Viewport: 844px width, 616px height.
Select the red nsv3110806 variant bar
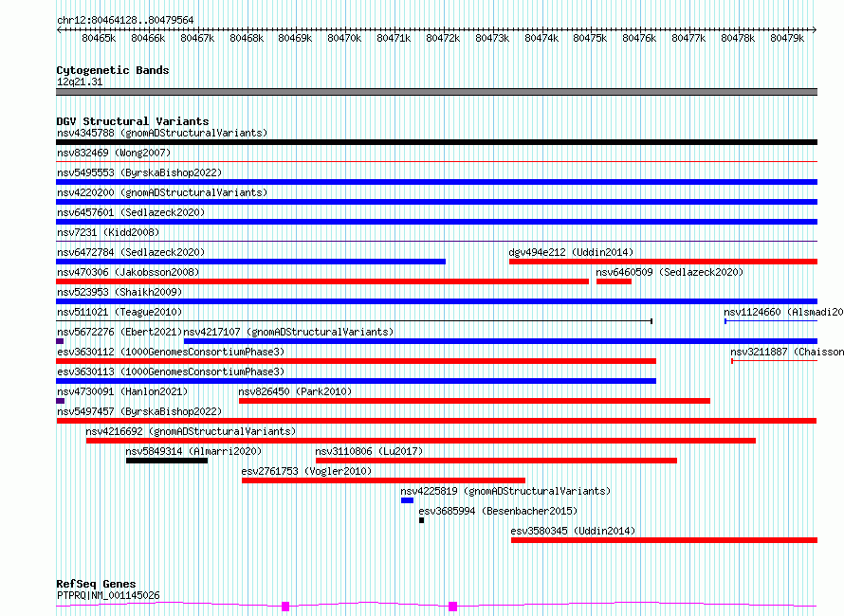(x=496, y=461)
